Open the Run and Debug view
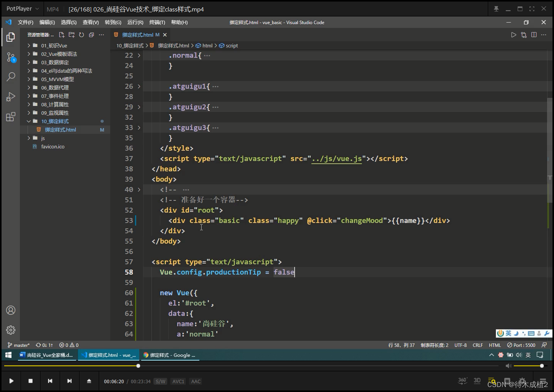 (11, 97)
